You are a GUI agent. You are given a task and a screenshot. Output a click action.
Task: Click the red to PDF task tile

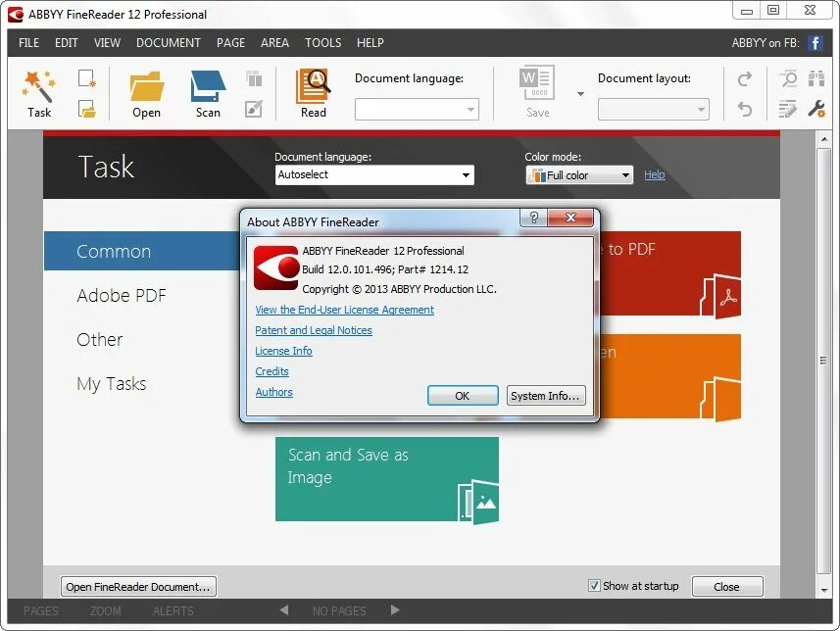point(669,273)
